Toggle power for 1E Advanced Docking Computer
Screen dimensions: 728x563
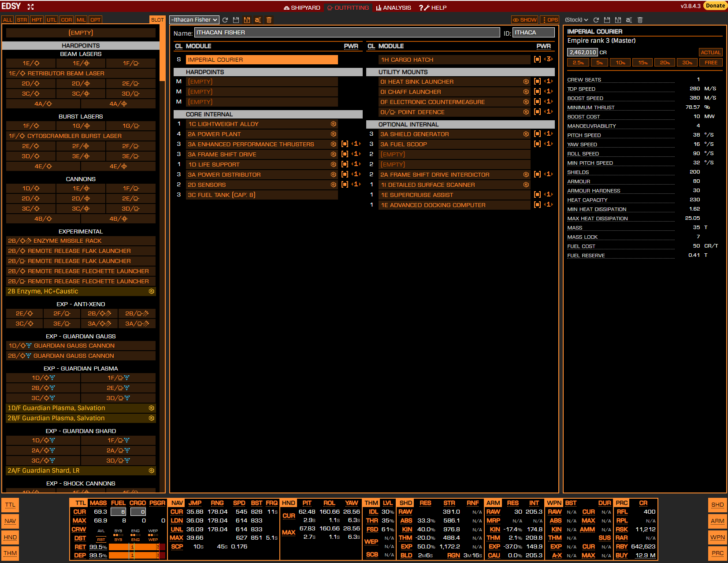pyautogui.click(x=537, y=205)
